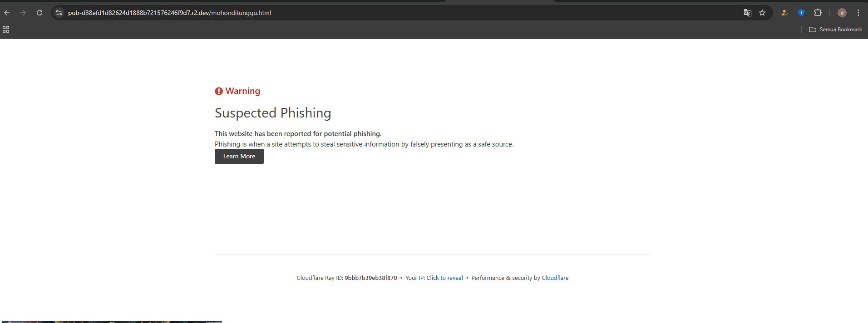Expand the Chrome three-dot menu
Screen dimensions: 868x323
coord(858,13)
